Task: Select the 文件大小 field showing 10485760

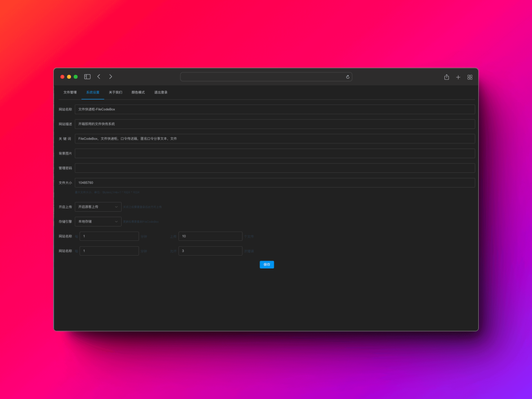Action: pyautogui.click(x=276, y=183)
